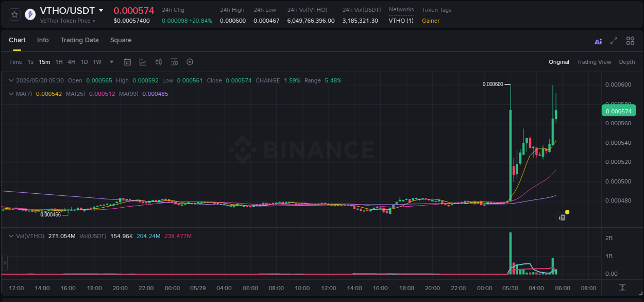Collapse the Vol(VTHO) indicator chevron
Viewport: 644px width, 302px height.
[x=11, y=236]
